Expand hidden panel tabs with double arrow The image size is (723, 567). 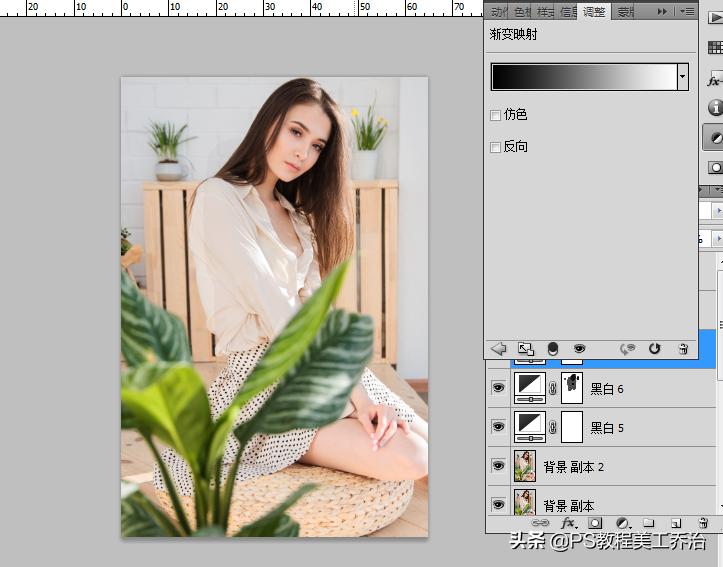[x=662, y=12]
